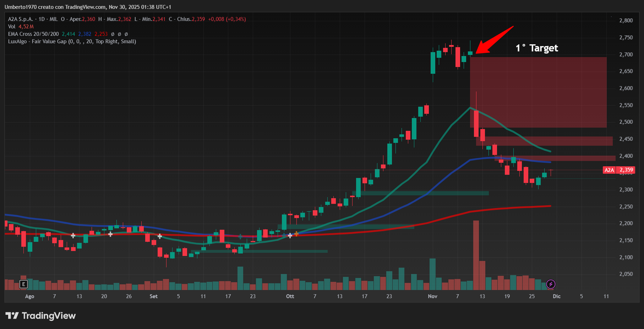Click the 2,800 level on the price axis
Screen dimensions: 644x329
tap(626, 21)
